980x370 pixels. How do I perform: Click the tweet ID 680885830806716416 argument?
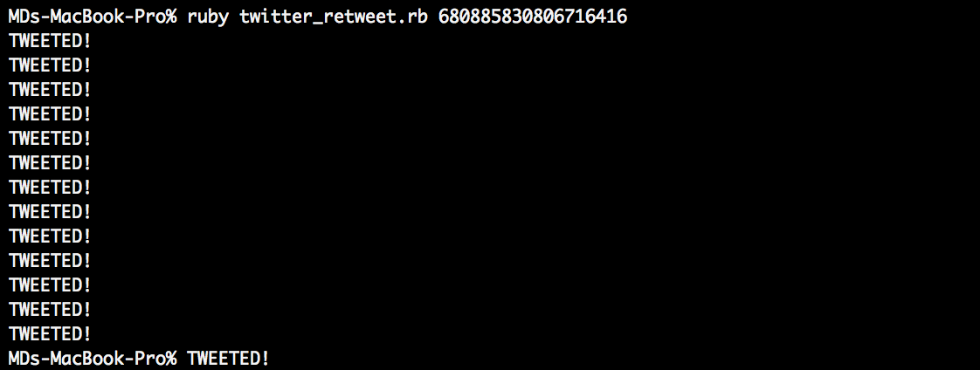(x=533, y=17)
